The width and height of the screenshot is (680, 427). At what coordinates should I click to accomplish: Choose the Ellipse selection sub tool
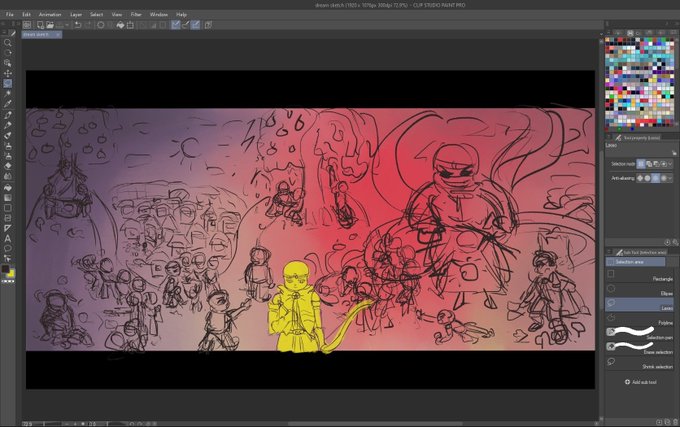639,289
